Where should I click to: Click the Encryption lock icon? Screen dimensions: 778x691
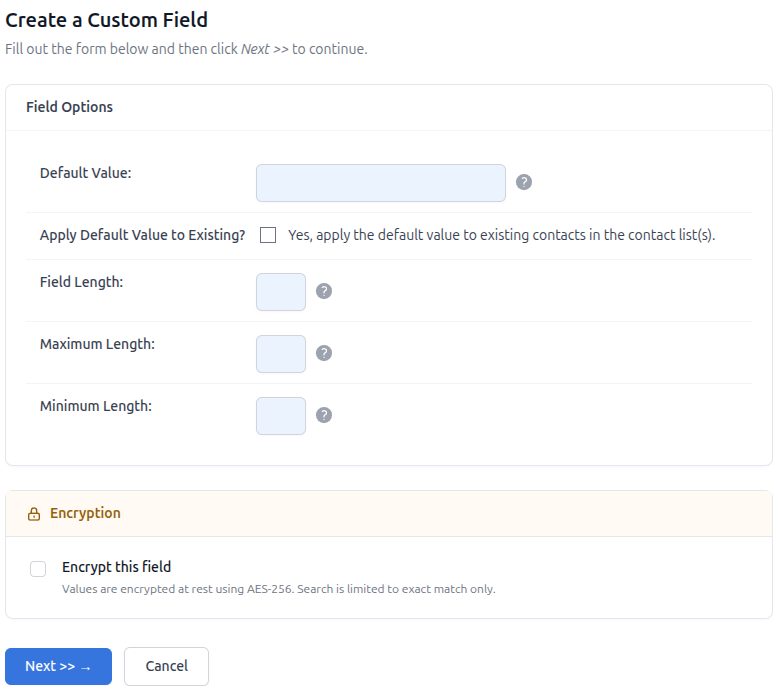34,514
